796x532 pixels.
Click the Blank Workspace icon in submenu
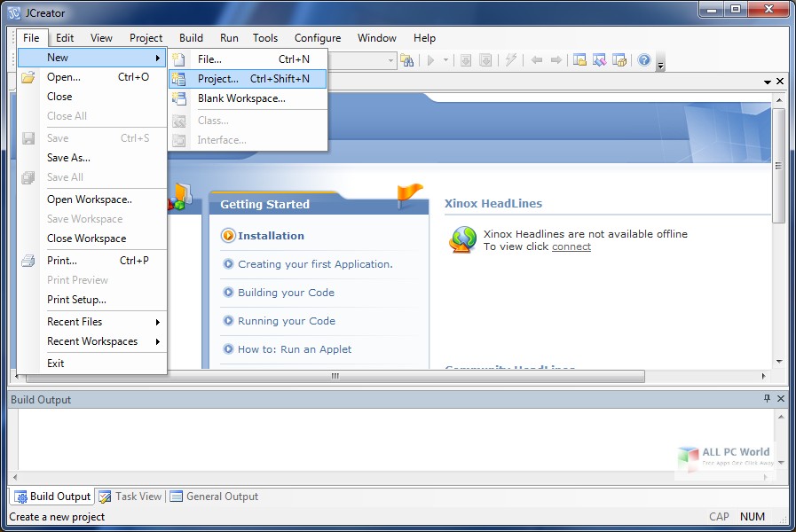click(178, 98)
